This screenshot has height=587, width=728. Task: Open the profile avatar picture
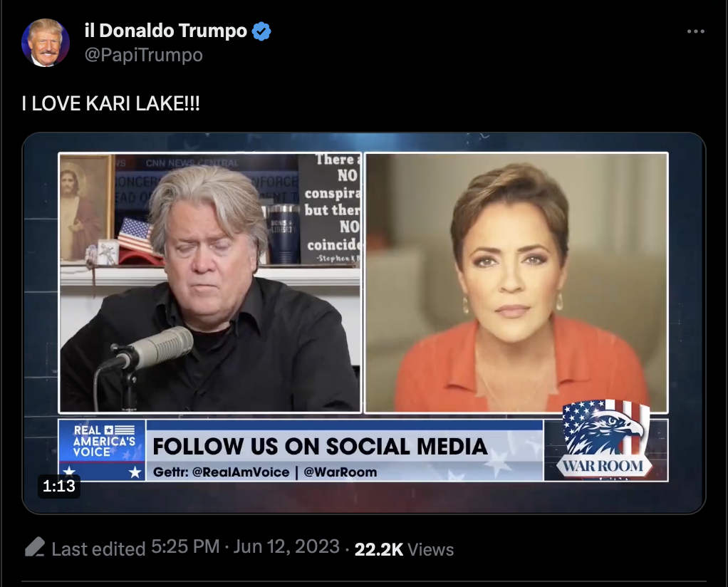tap(46, 43)
